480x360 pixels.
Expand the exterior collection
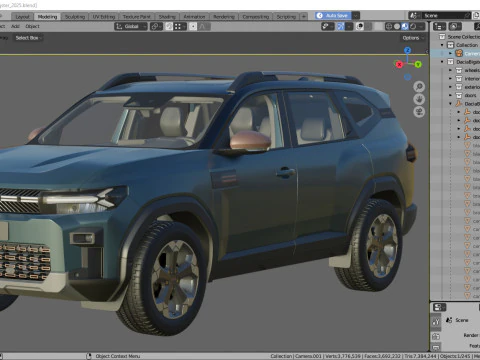[450, 87]
